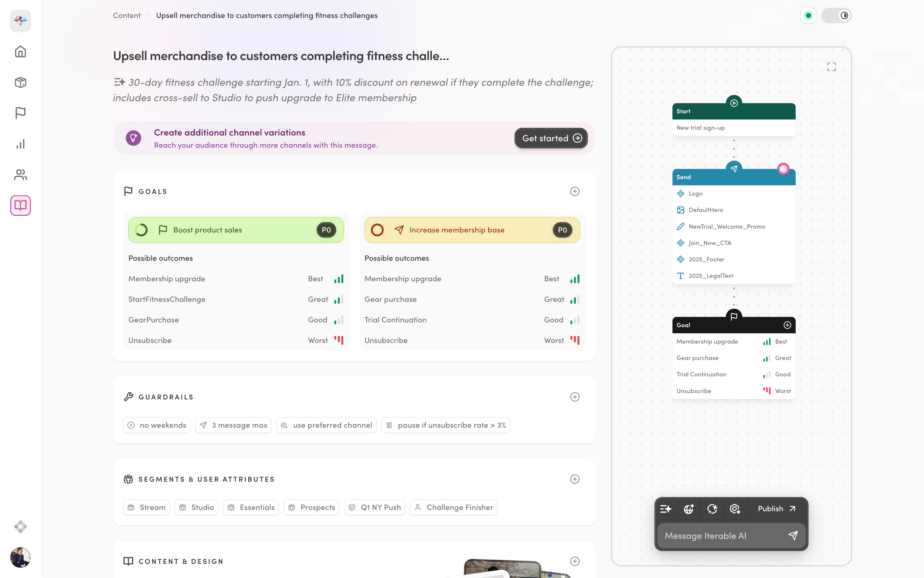Click the Start node header
The height and width of the screenshot is (578, 924).
734,112
